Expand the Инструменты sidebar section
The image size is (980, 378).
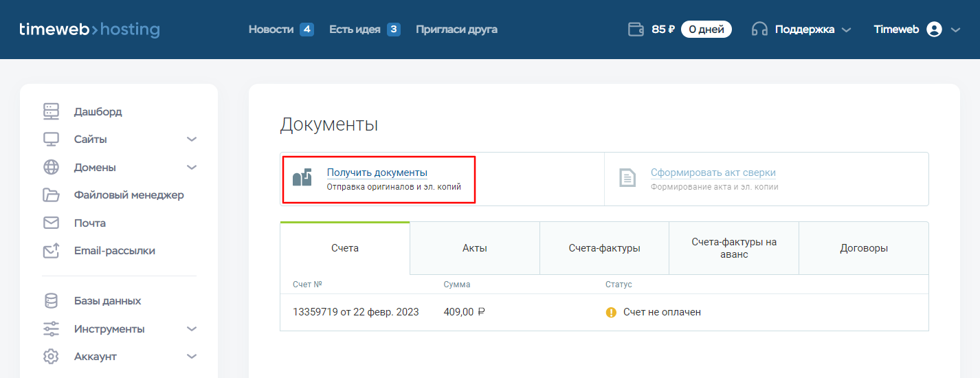tap(192, 329)
